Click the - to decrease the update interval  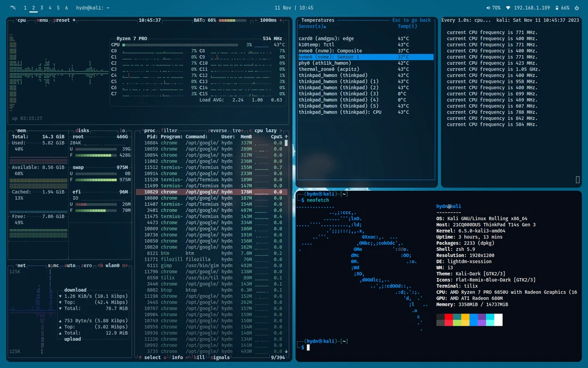[256, 20]
